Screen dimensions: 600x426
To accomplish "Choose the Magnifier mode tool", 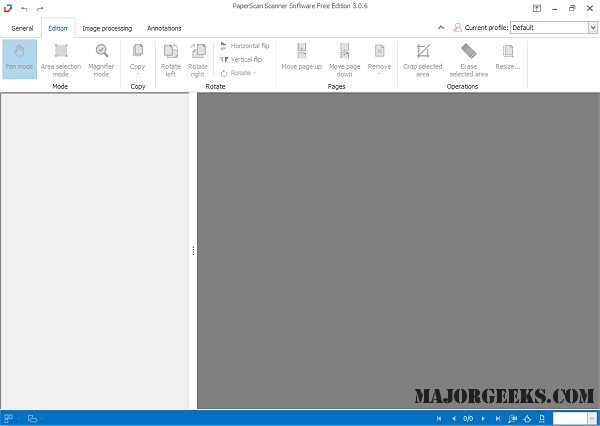I will (101, 58).
